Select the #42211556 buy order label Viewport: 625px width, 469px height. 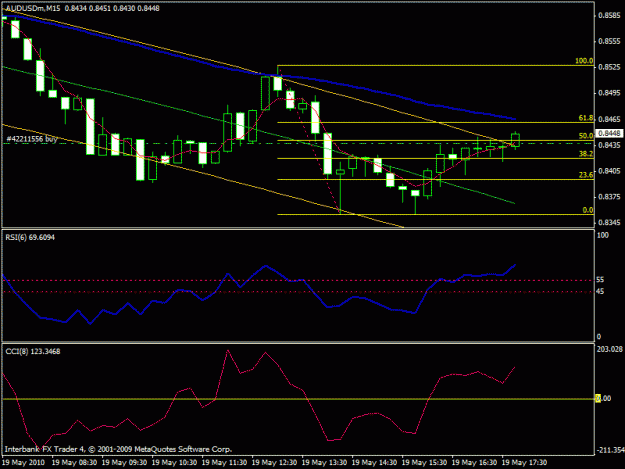pos(32,139)
